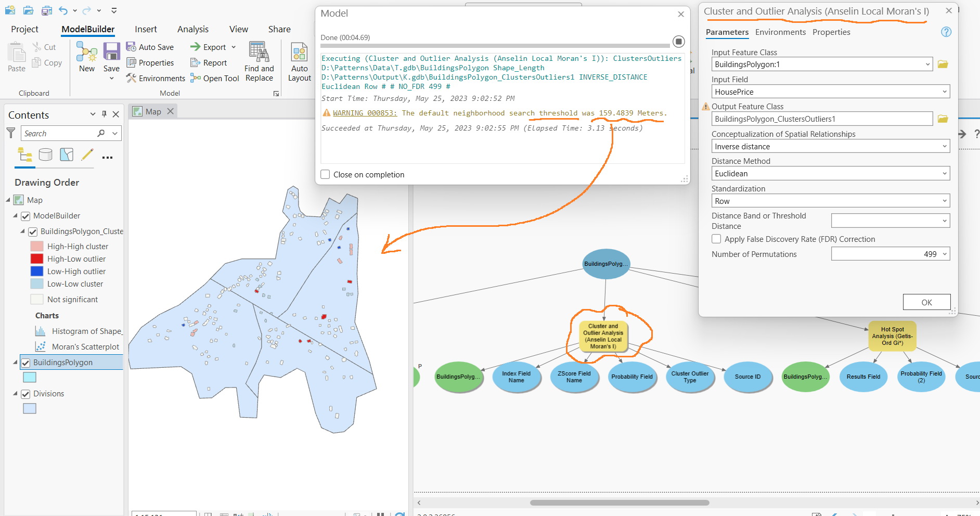The image size is (980, 516).
Task: Browse for Output Feature Class folder
Action: pyautogui.click(x=943, y=119)
